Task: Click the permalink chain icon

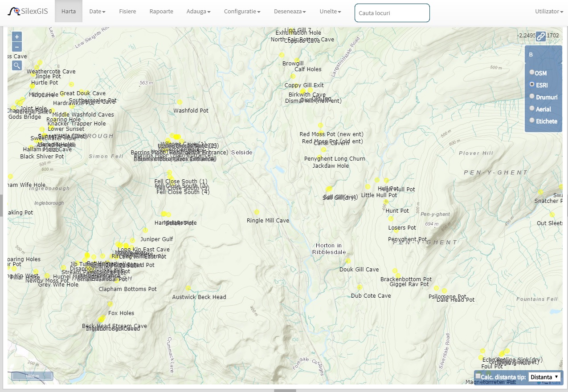Action: click(540, 36)
